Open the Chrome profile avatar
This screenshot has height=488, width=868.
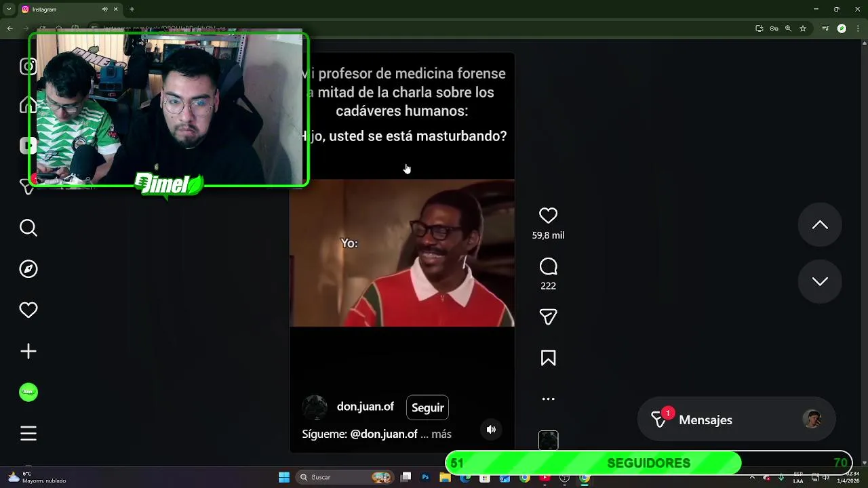coord(842,28)
